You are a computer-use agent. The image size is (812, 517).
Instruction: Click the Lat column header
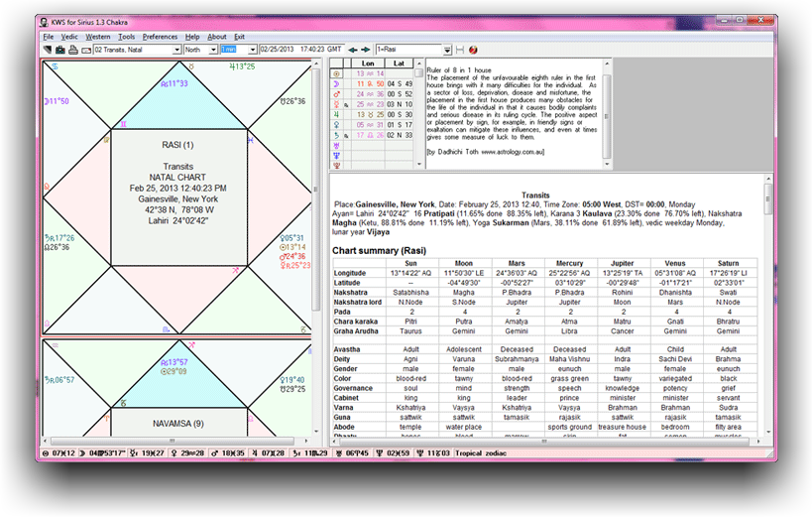pyautogui.click(x=399, y=64)
